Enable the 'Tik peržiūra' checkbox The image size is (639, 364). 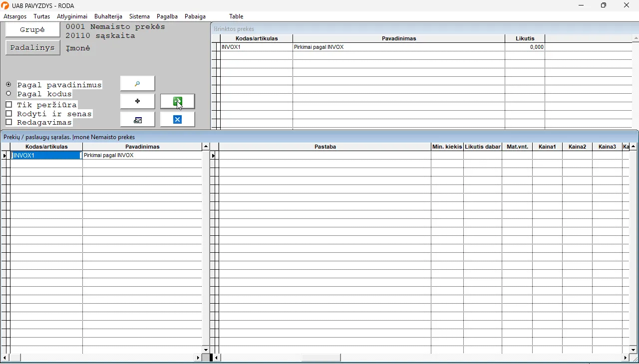click(x=9, y=105)
